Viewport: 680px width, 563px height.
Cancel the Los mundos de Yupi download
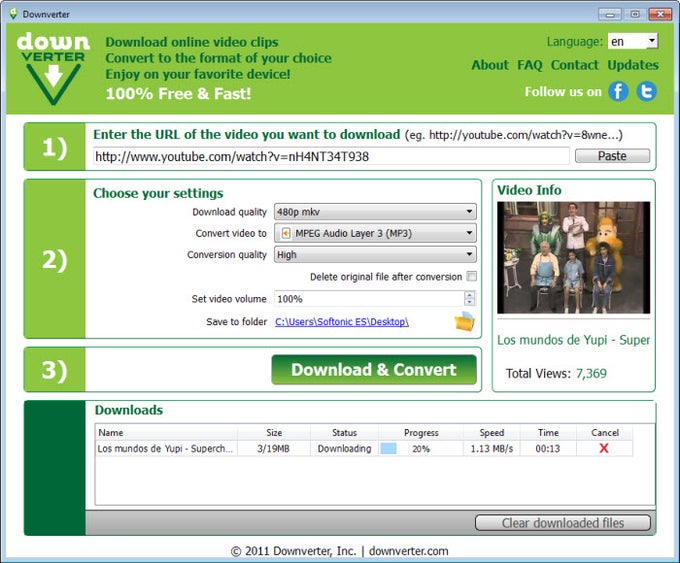604,448
